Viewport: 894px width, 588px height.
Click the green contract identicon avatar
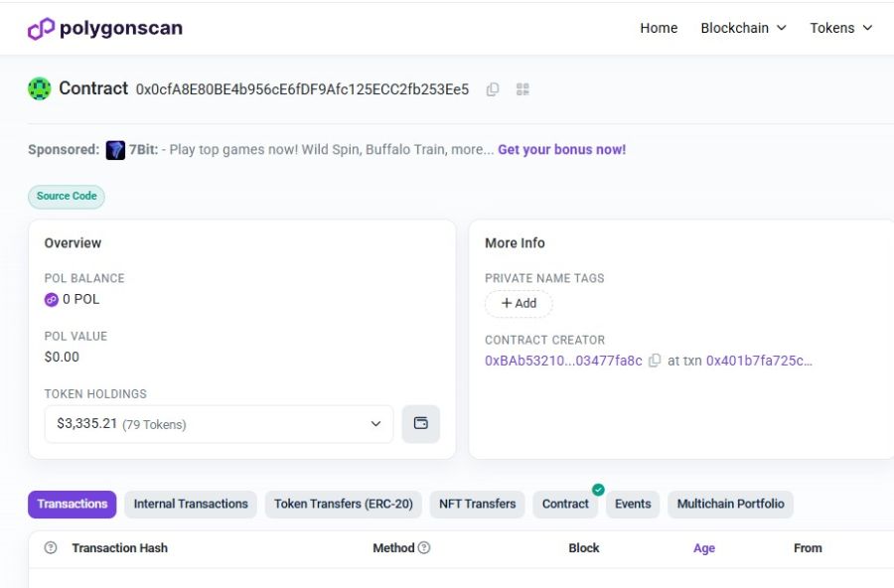[40, 88]
